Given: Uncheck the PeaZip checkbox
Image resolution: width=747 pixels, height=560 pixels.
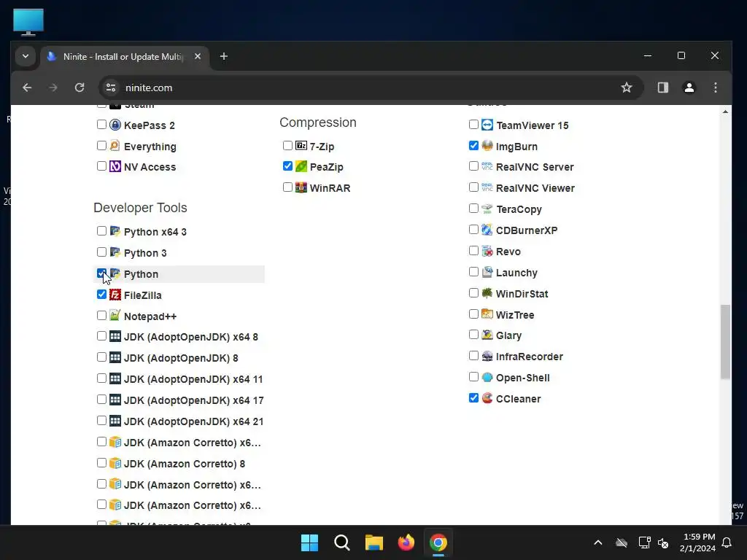Looking at the screenshot, I should coord(287,166).
